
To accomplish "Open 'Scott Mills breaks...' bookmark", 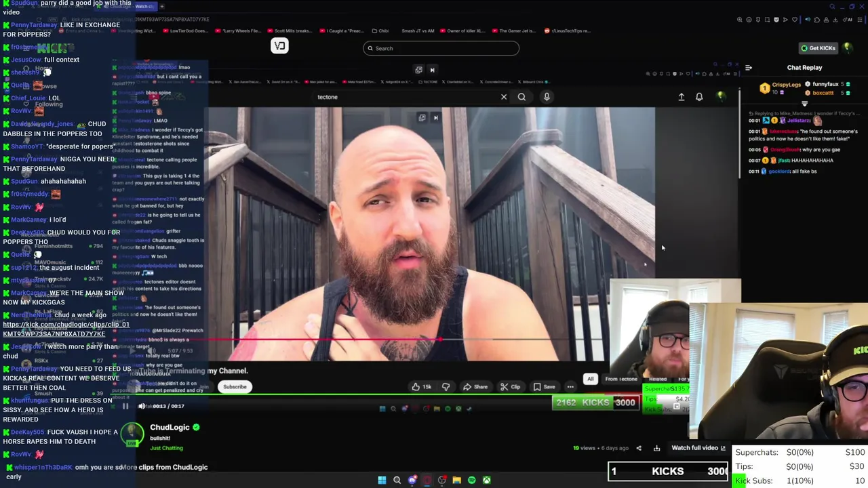I will [290, 30].
